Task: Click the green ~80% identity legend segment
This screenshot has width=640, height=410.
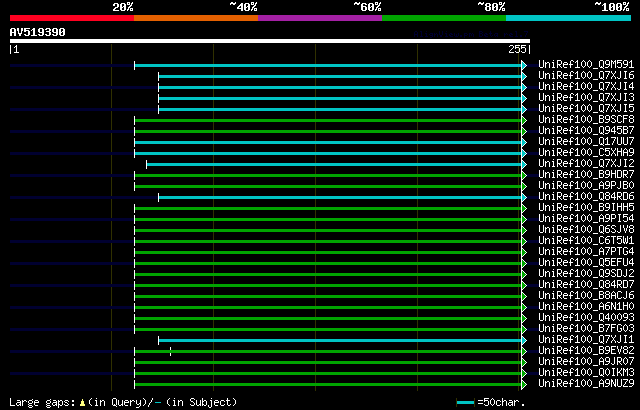Action: (444, 18)
